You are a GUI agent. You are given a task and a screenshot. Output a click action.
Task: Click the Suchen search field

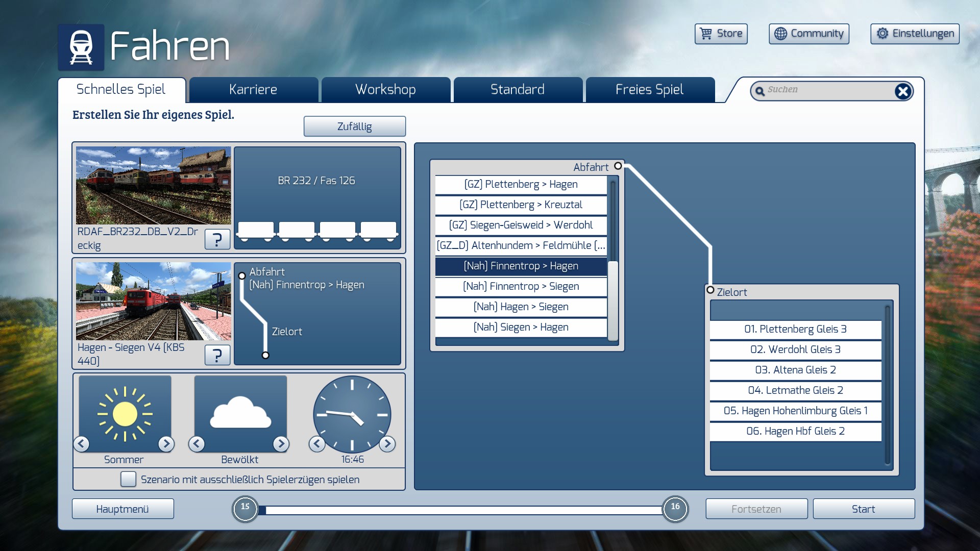827,90
